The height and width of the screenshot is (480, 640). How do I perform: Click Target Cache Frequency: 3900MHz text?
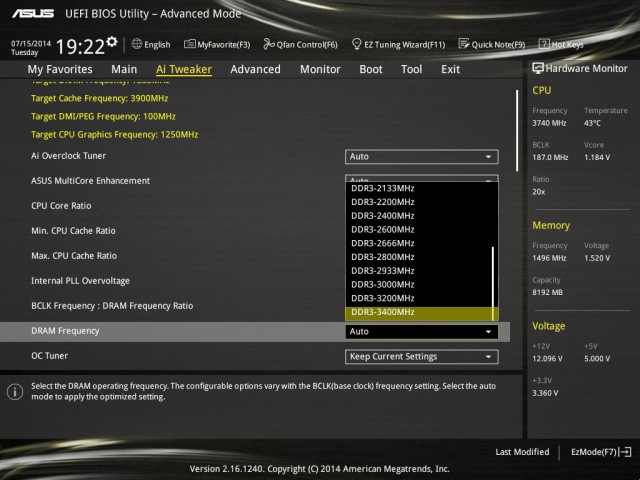click(100, 98)
